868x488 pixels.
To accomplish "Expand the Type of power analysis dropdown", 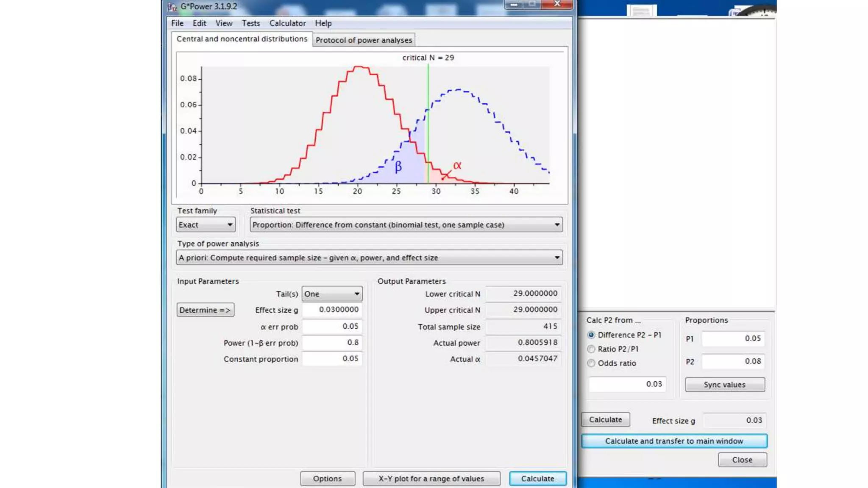I will tap(369, 258).
